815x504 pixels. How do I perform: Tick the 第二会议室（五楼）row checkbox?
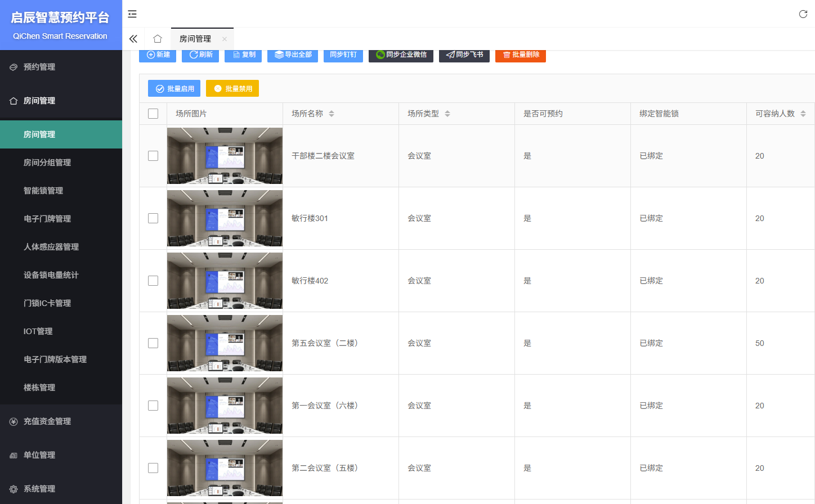click(153, 468)
